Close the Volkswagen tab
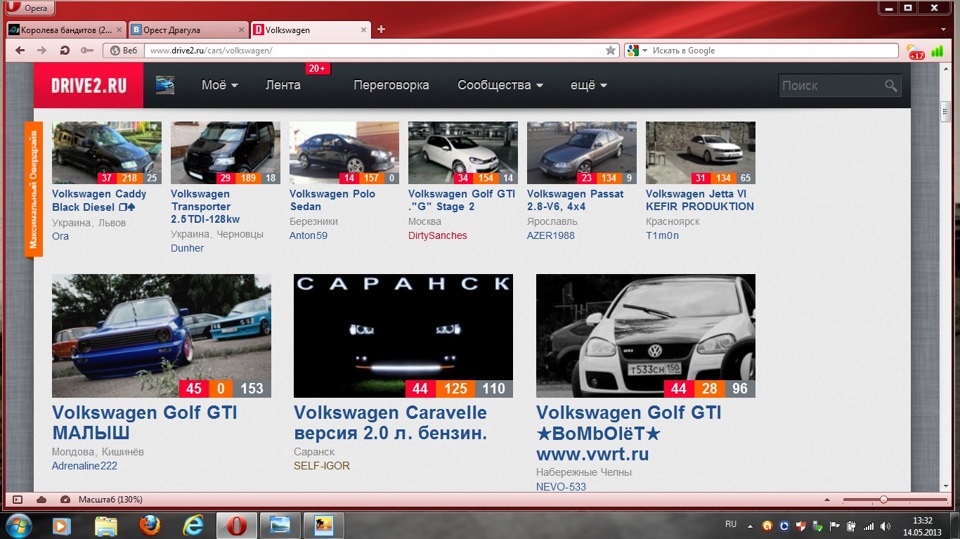 click(364, 29)
